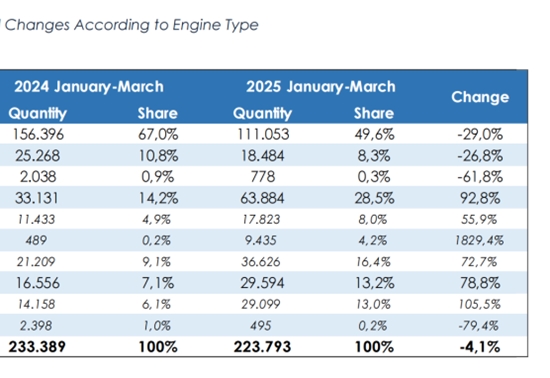Click the 67,0% share cell
The height and width of the screenshot is (378, 550).
[x=158, y=134]
